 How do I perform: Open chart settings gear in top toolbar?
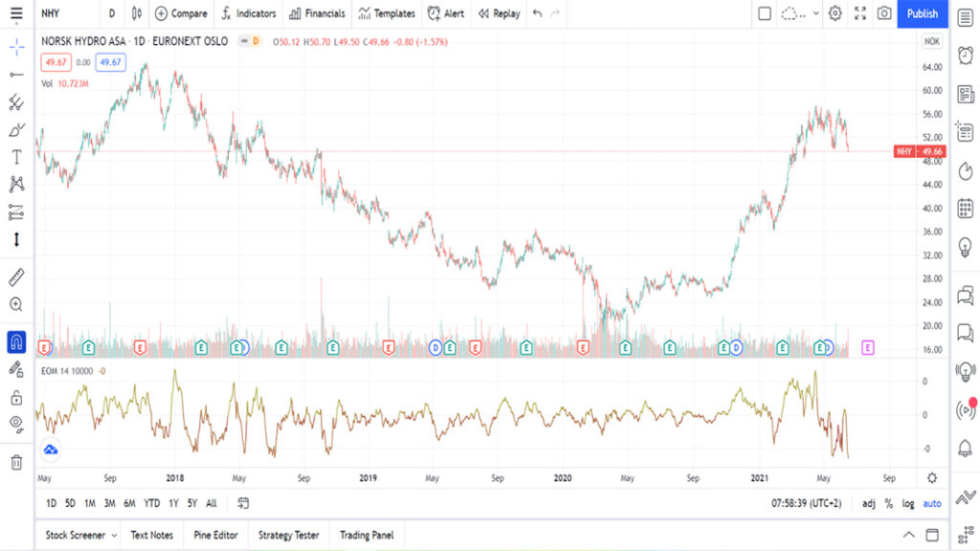click(835, 13)
